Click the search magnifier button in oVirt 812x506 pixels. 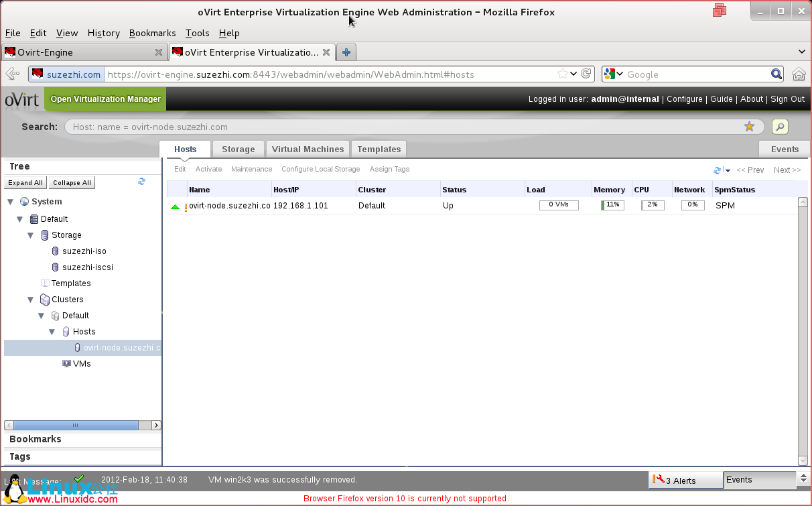(x=780, y=127)
